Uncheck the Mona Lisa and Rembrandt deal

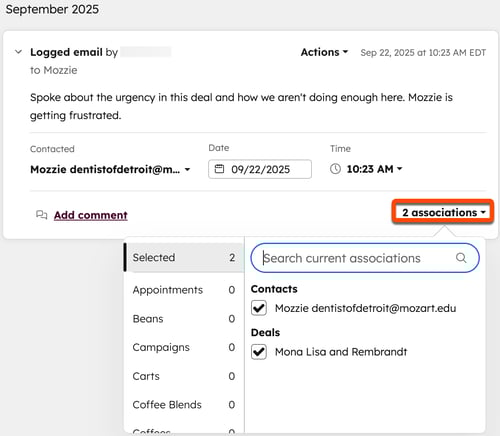pos(259,352)
